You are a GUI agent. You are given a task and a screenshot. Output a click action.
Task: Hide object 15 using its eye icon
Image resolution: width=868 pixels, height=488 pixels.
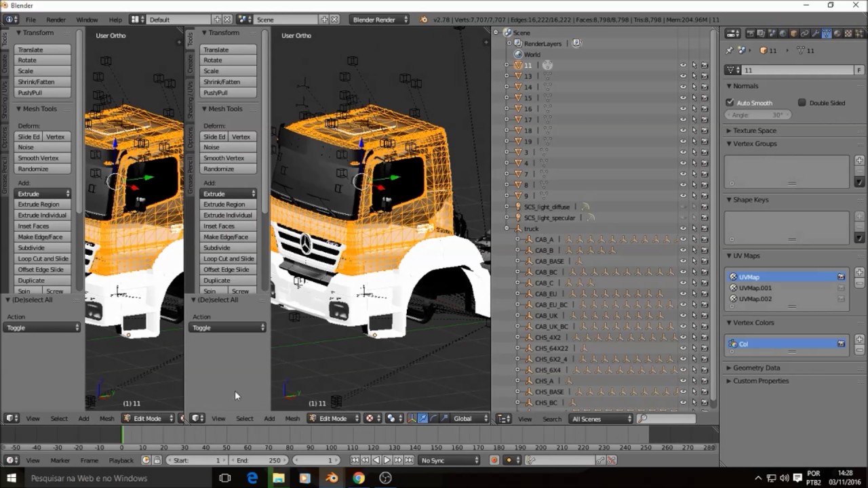click(x=683, y=98)
